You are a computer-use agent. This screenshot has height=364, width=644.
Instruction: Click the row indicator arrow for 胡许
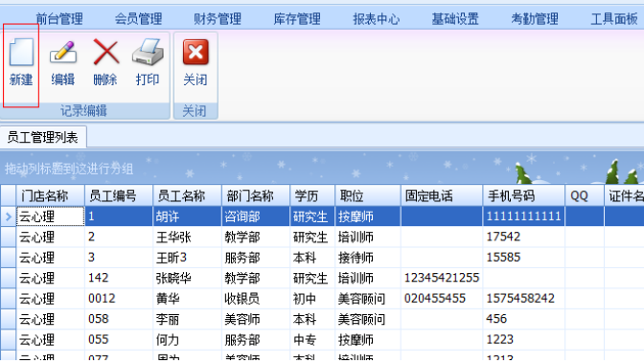(x=9, y=216)
